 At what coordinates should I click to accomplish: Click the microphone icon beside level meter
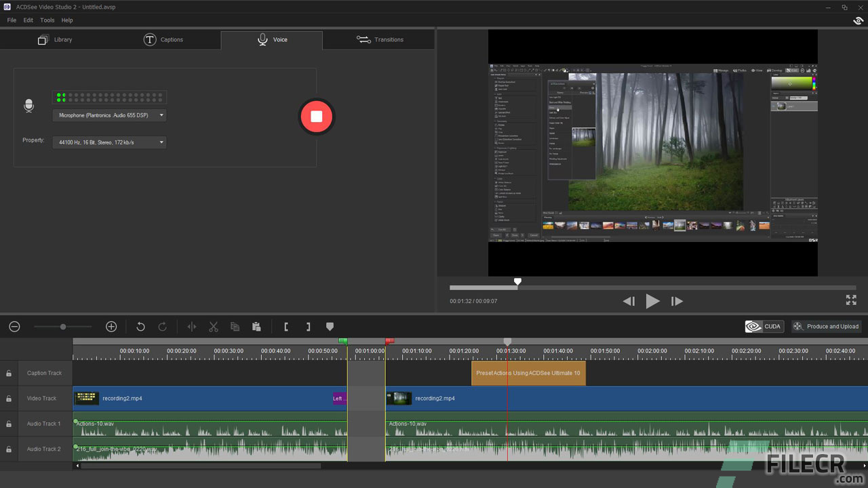pyautogui.click(x=28, y=106)
